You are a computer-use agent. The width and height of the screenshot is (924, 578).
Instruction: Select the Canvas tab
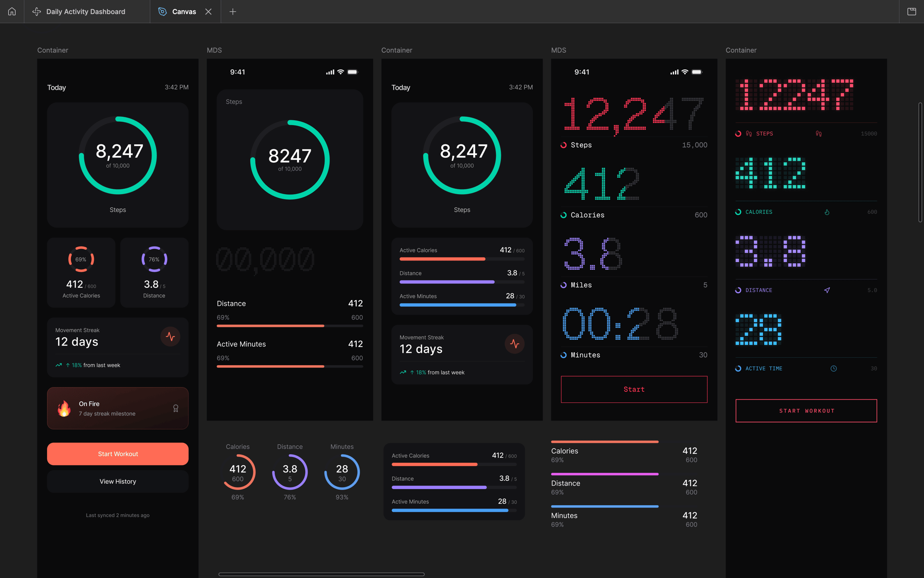[x=177, y=12]
